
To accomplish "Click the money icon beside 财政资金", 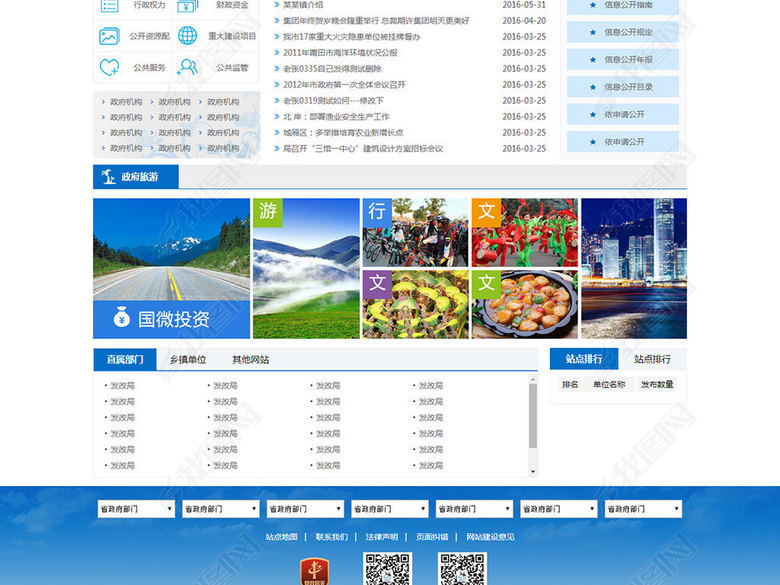I will pos(187,5).
